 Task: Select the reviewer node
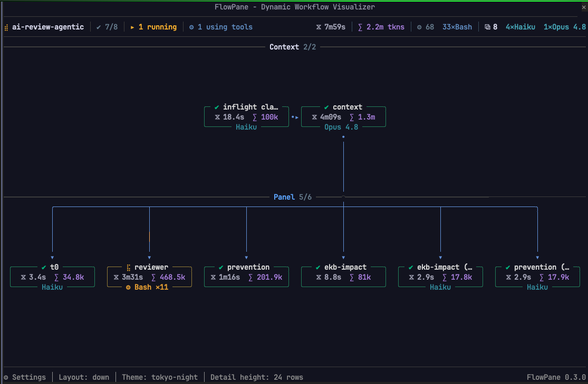tap(149, 277)
